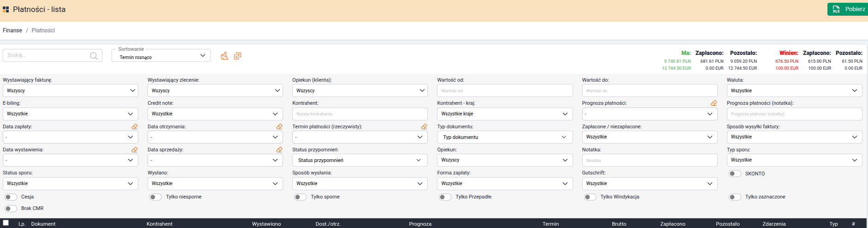Expand the Waluta dropdown
Viewport: 868px width, 228px height.
click(x=794, y=91)
